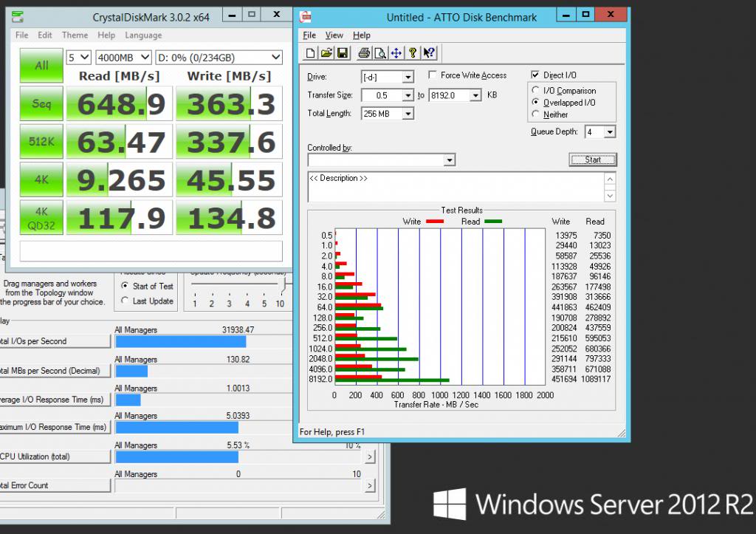Click the New file icon in ATTO toolbar

pos(311,53)
